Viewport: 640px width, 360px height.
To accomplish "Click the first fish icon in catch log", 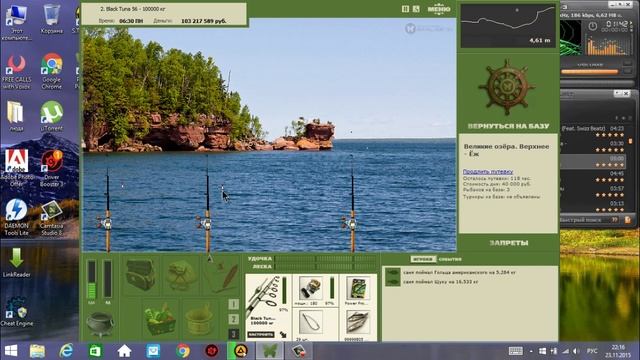I will pyautogui.click(x=393, y=272).
